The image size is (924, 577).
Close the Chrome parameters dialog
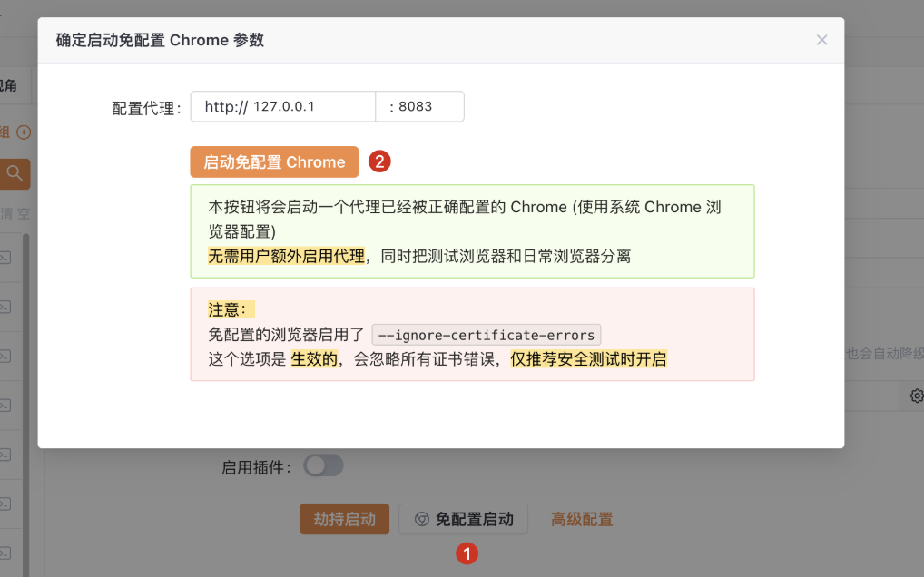(821, 40)
